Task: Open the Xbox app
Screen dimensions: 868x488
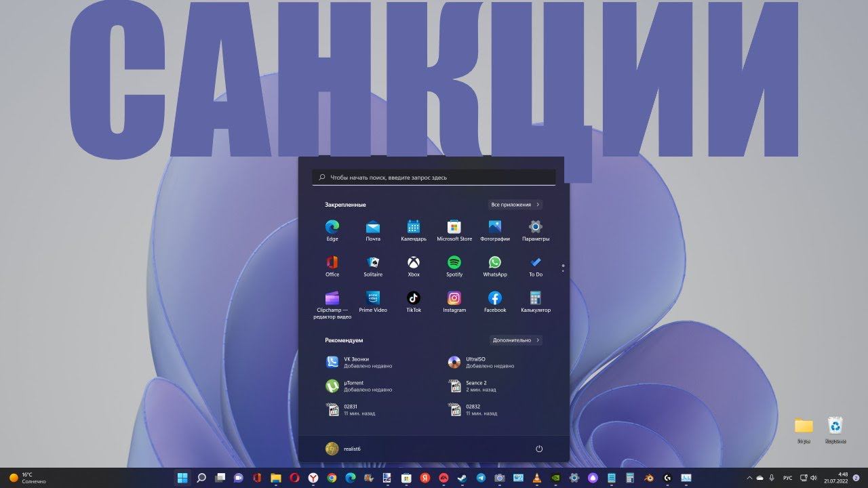Action: coord(414,266)
